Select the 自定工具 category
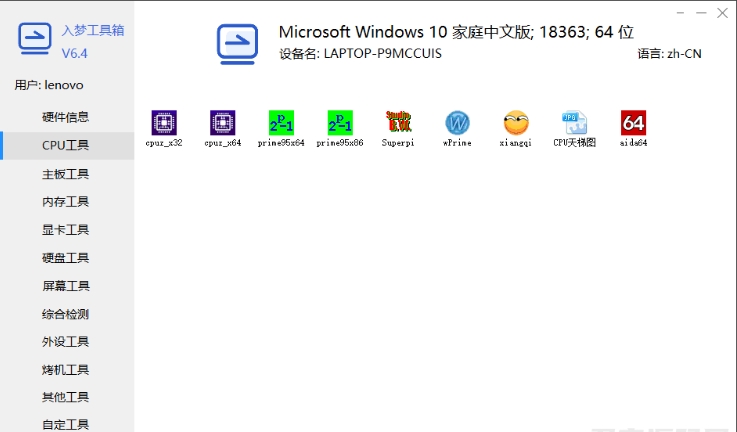The height and width of the screenshot is (432, 737). [x=65, y=424]
